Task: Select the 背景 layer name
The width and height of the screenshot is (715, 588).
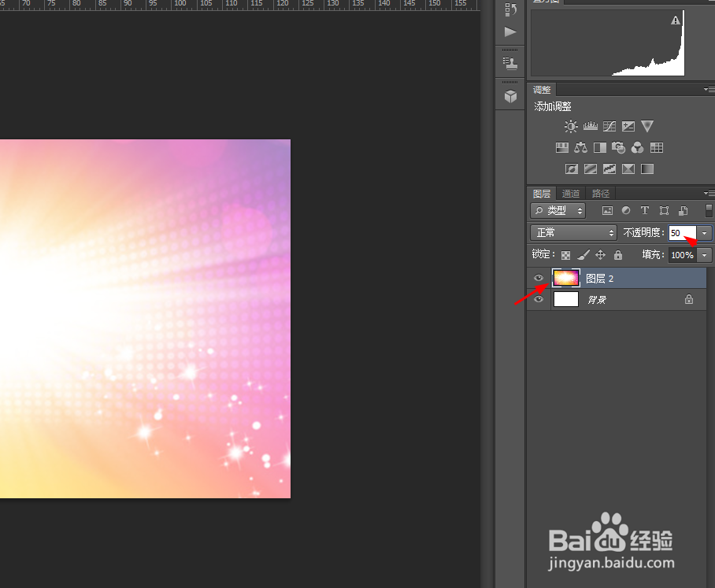Action: coord(596,300)
